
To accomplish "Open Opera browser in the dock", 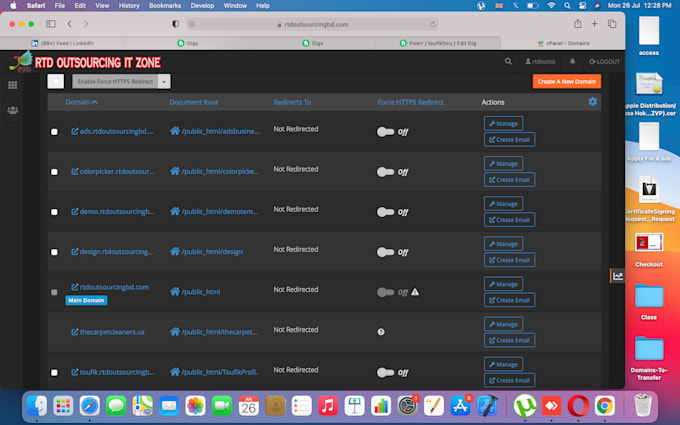I will coord(578,406).
